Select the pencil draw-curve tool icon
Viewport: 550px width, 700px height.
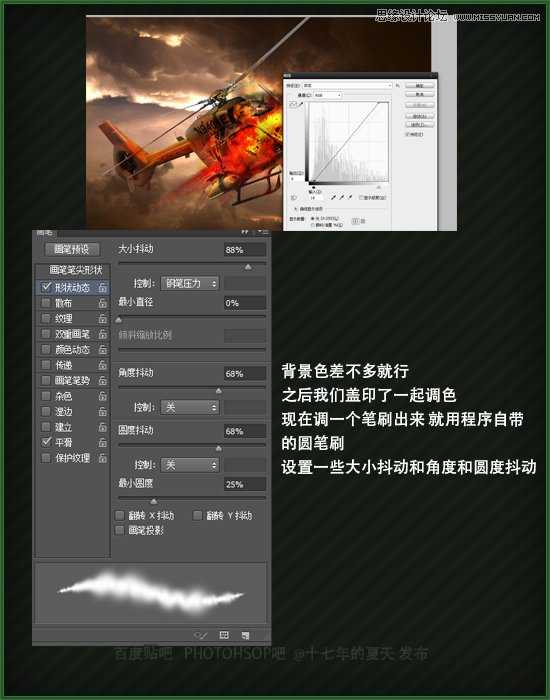pos(301,104)
